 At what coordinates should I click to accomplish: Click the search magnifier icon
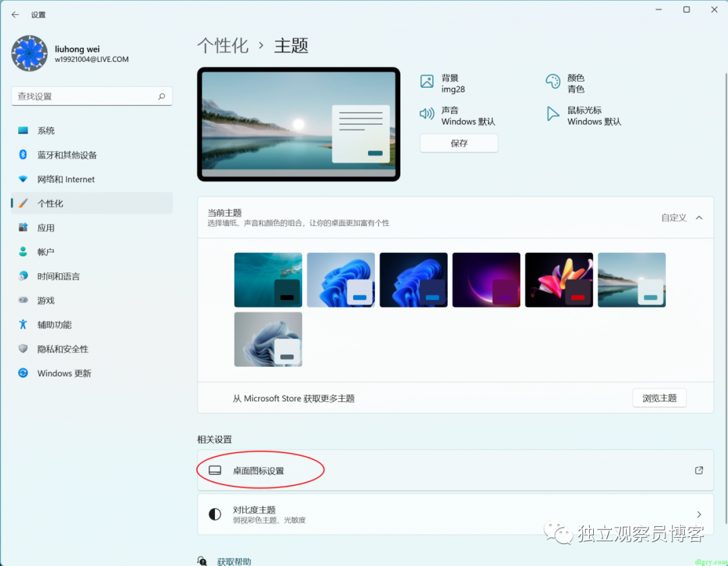tap(162, 96)
